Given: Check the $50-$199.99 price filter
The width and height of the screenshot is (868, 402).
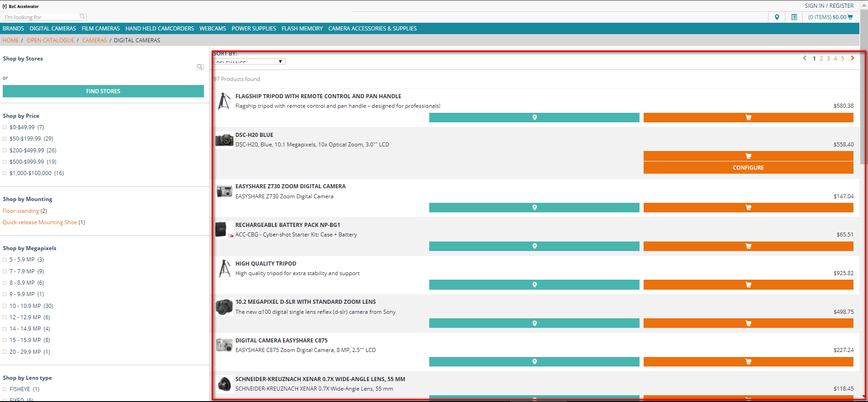Looking at the screenshot, I should 5,139.
